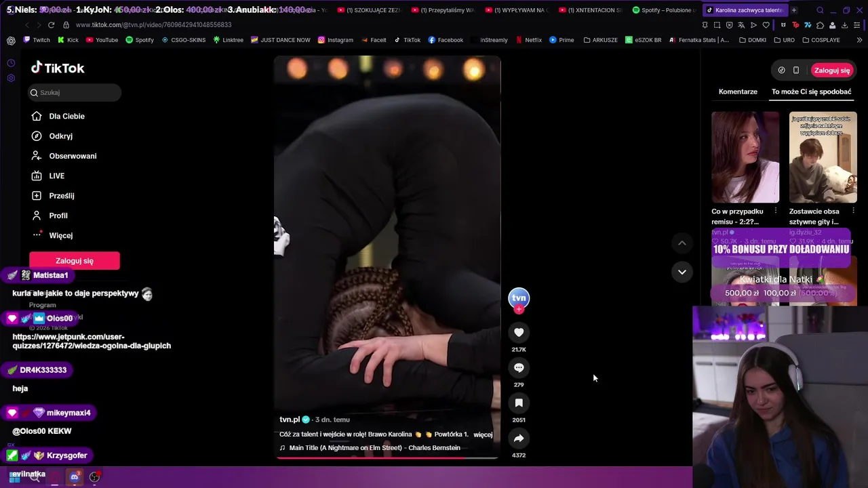The image size is (868, 488).
Task: Open options for Co w przypadku remisu
Action: 776,211
